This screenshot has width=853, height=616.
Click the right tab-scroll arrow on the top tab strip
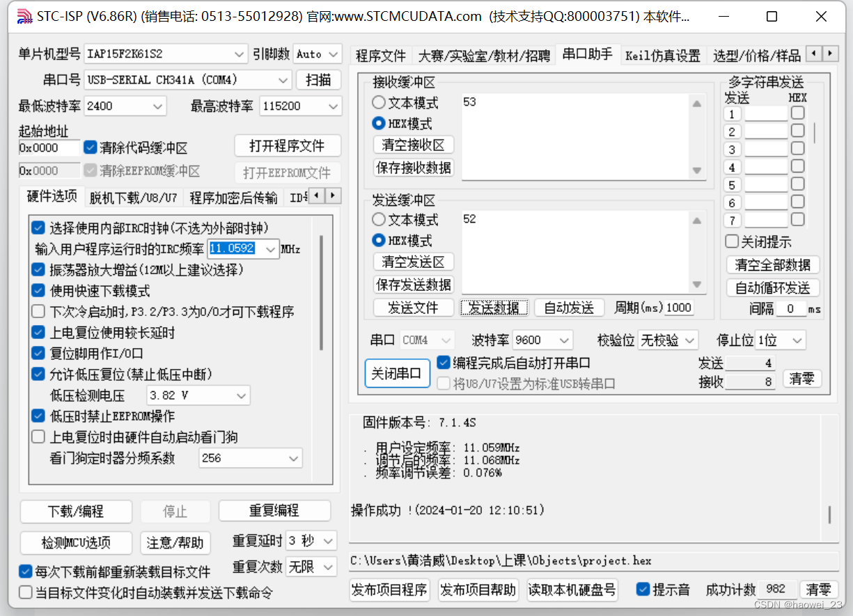pos(831,53)
